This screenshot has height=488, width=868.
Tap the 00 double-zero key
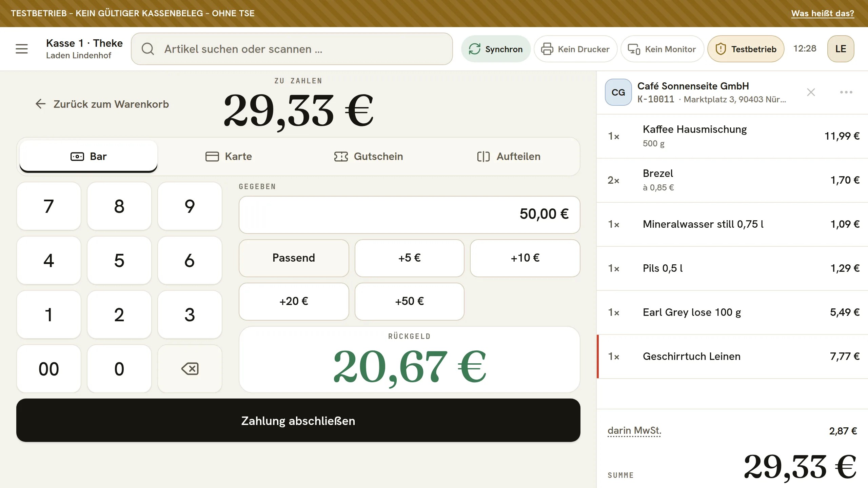[x=49, y=369]
